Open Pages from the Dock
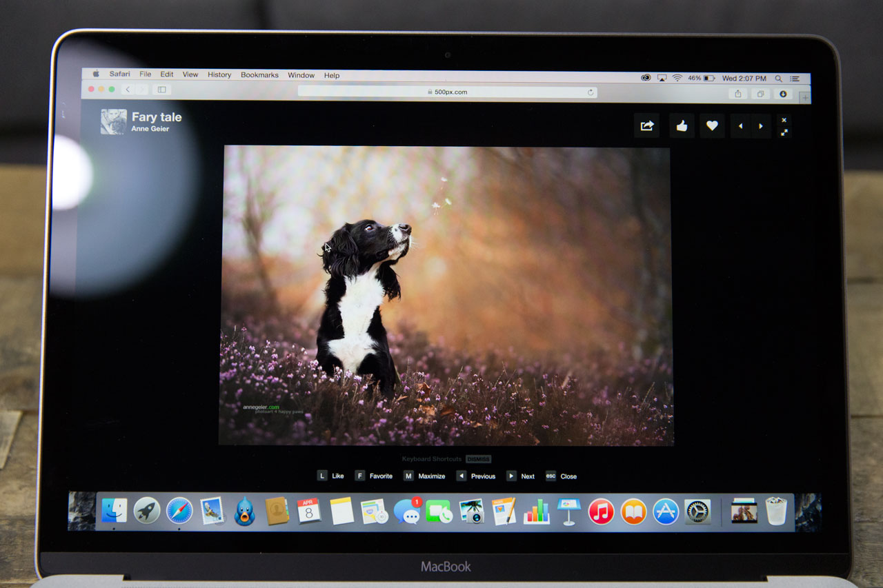 504,511
